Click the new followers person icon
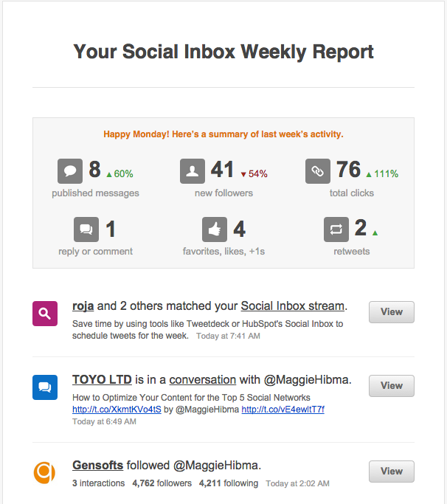Viewport: 447px width, 504px height. (193, 171)
